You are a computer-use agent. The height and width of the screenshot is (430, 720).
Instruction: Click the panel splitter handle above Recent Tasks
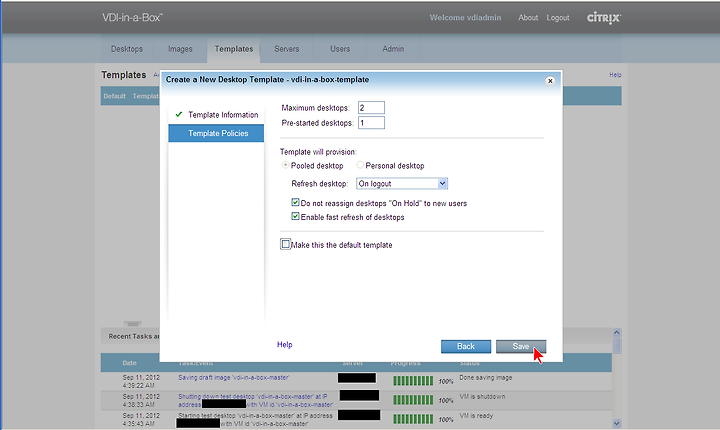[x=132, y=323]
